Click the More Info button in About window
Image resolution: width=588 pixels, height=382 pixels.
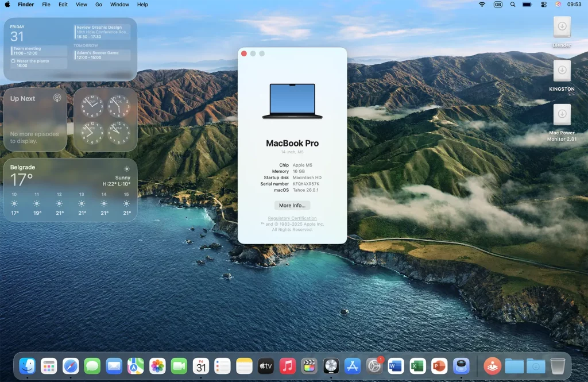pos(292,205)
